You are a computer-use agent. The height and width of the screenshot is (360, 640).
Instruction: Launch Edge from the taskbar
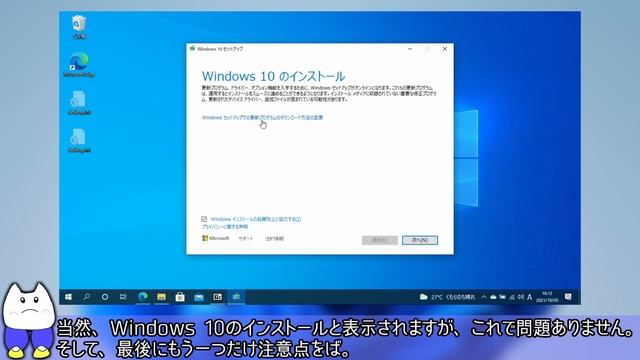pyautogui.click(x=142, y=297)
